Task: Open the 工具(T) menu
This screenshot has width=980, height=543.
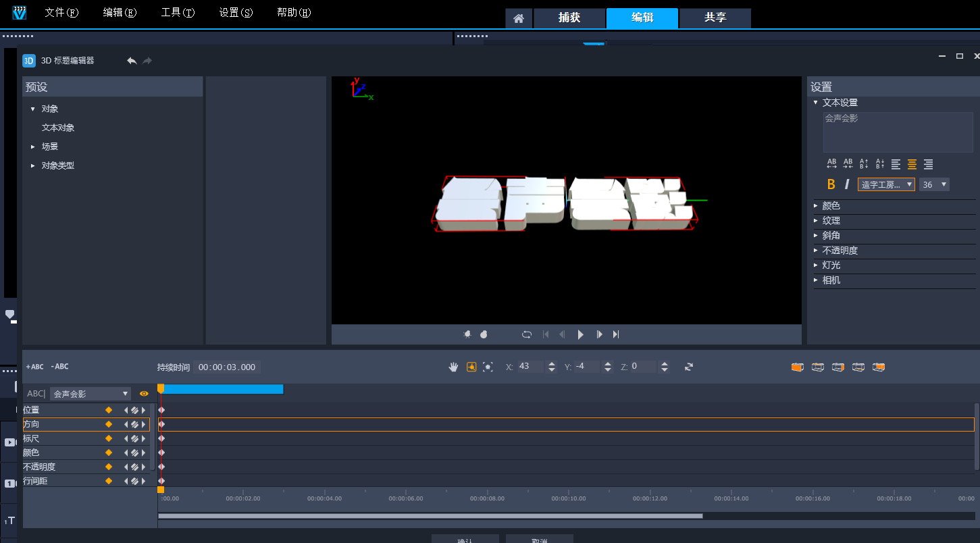Action: click(178, 13)
